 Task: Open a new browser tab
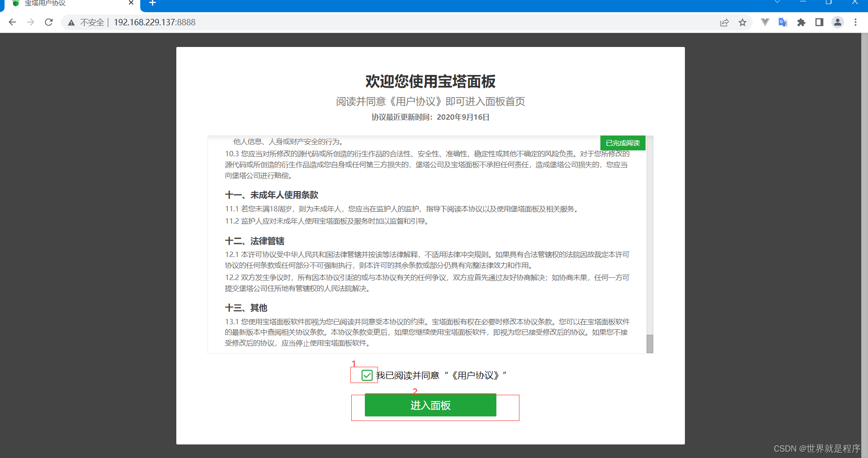[152, 3]
